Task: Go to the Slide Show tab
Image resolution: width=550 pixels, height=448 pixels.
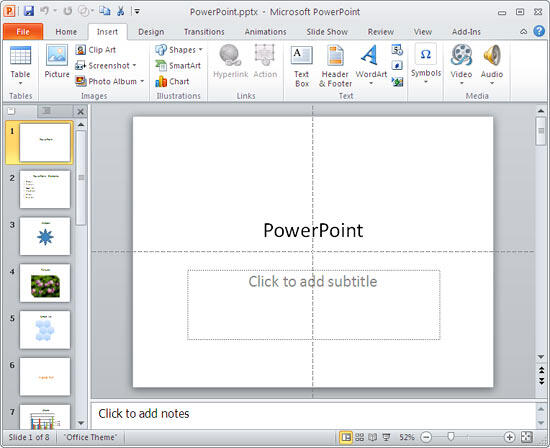Action: [x=327, y=32]
